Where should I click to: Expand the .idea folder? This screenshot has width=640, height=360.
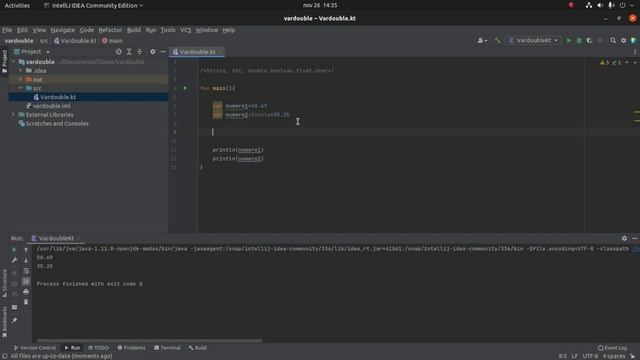20,71
